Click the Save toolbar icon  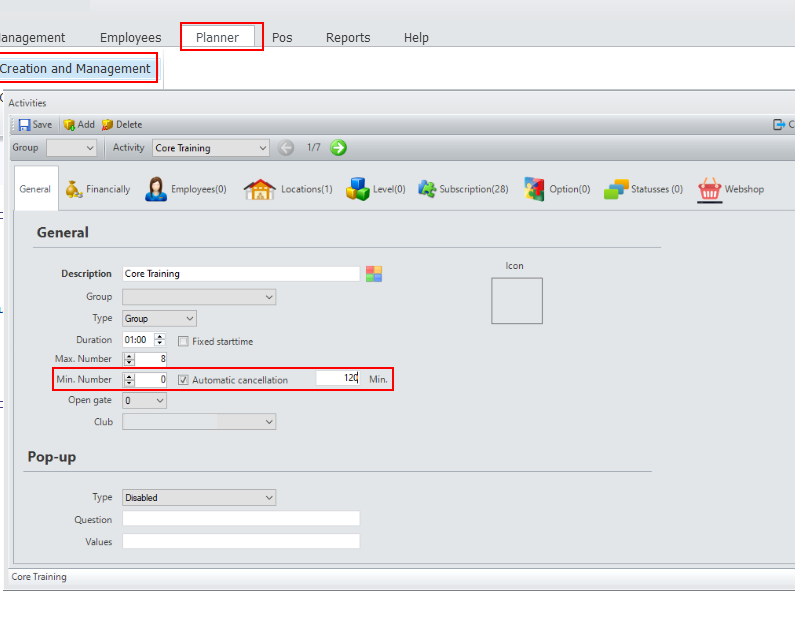pyautogui.click(x=25, y=125)
